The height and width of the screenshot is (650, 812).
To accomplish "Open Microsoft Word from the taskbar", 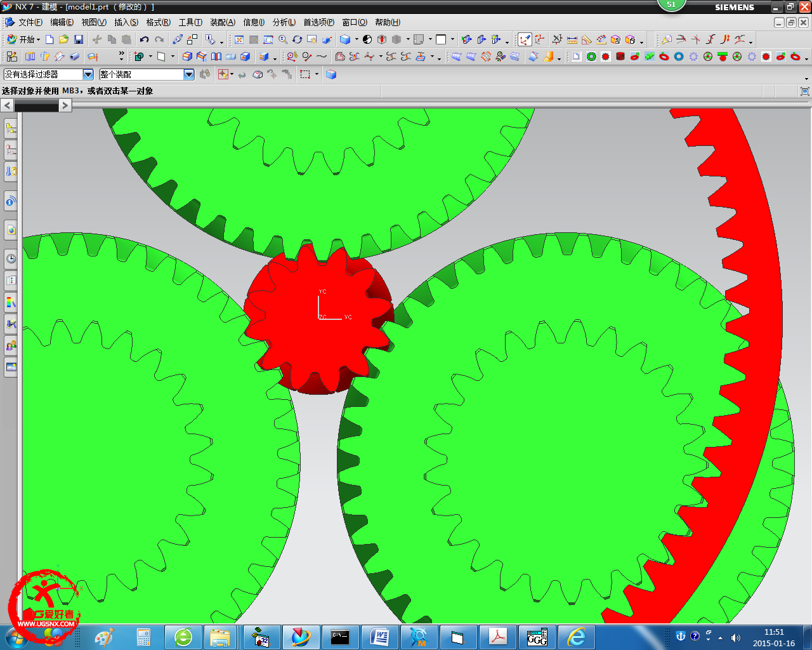I will (380, 637).
